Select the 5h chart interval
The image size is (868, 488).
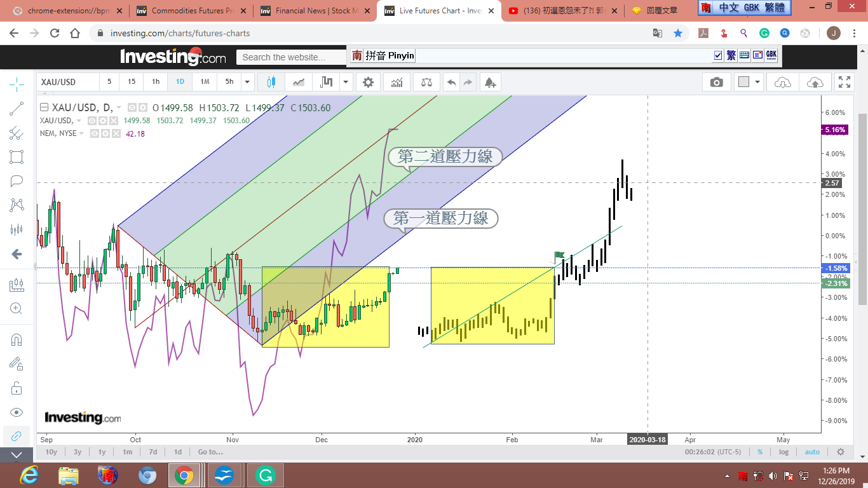point(229,82)
